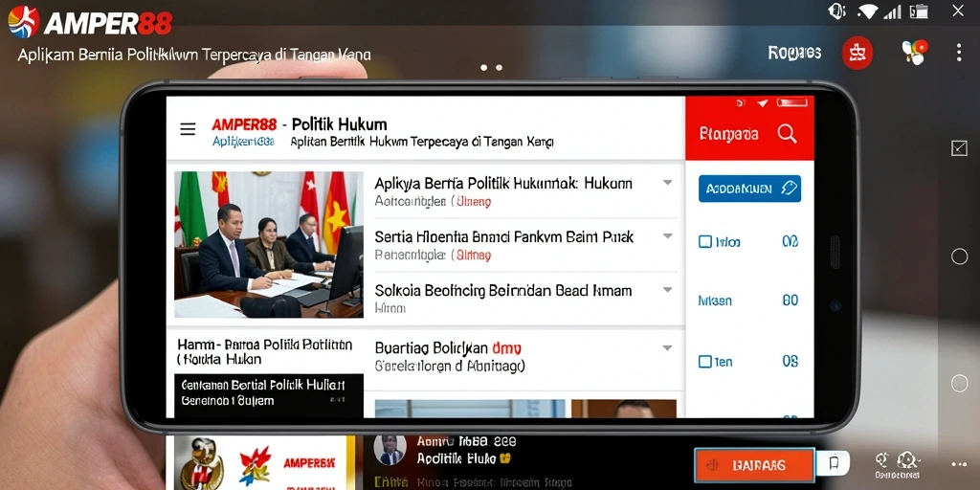Open the red header tab label in phone
Viewport: 980px width, 490px height.
click(729, 134)
